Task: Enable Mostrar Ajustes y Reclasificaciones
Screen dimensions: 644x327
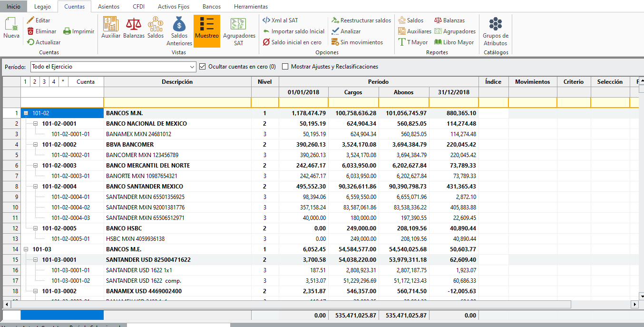Action: [285, 67]
